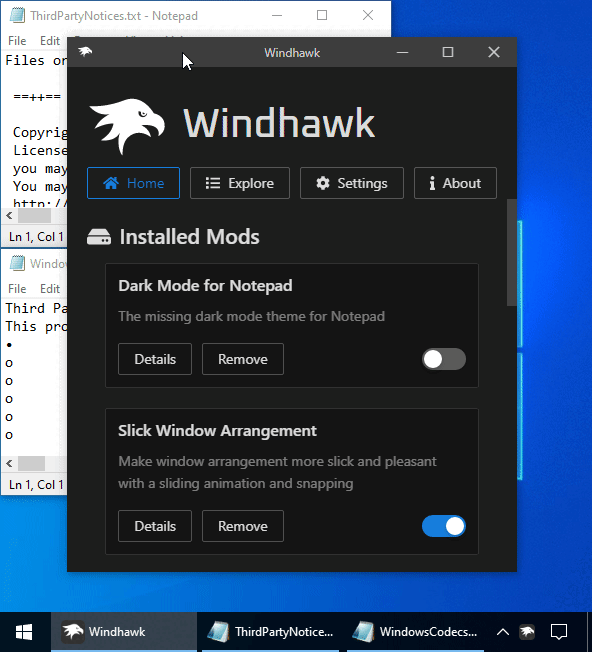Click the Dark Mode for Notepad title
This screenshot has width=592, height=652.
coord(205,286)
